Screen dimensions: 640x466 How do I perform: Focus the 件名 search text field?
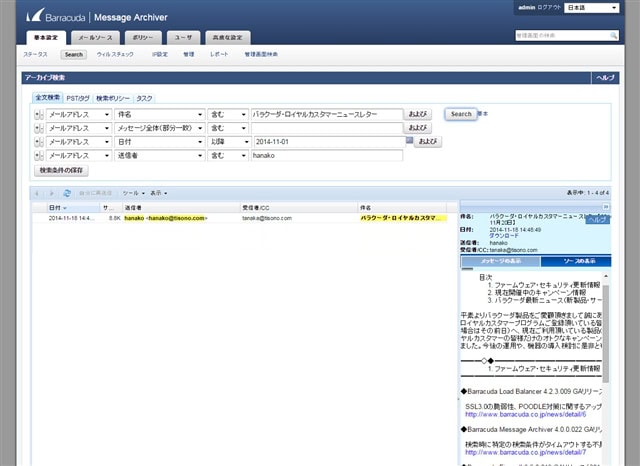[327, 115]
